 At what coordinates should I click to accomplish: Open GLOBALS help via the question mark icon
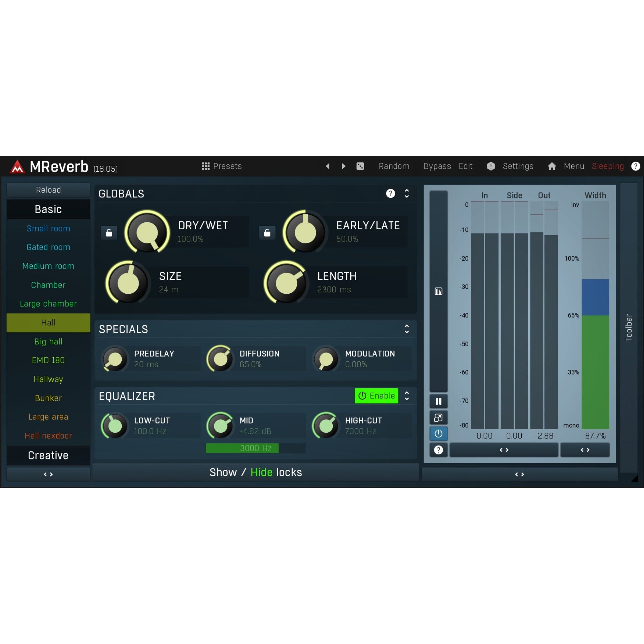(x=390, y=194)
